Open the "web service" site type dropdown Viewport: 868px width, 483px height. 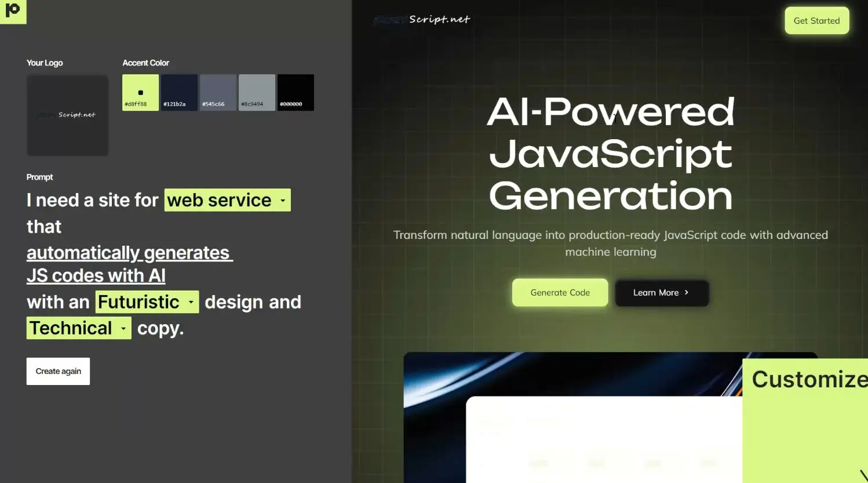227,200
